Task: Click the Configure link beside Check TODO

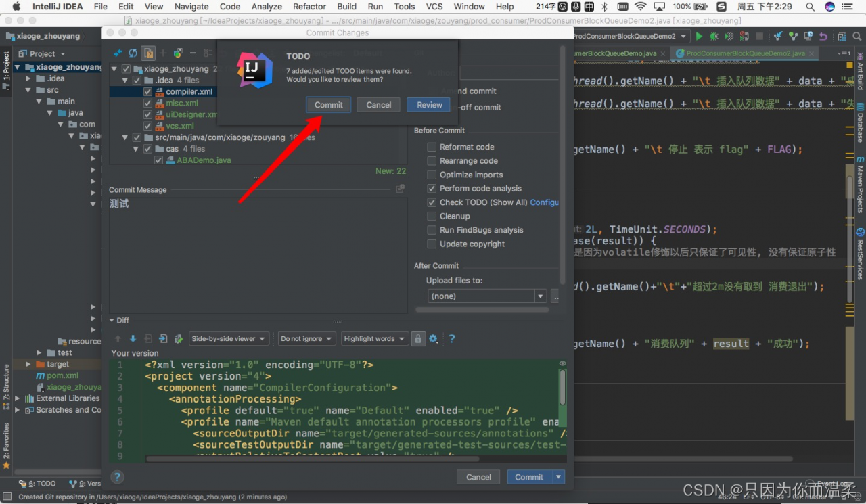Action: [x=545, y=202]
